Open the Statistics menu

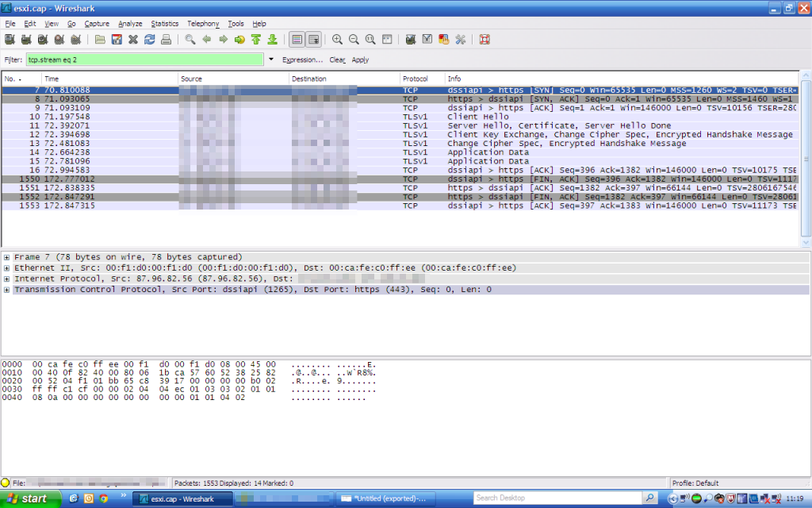pos(165,23)
